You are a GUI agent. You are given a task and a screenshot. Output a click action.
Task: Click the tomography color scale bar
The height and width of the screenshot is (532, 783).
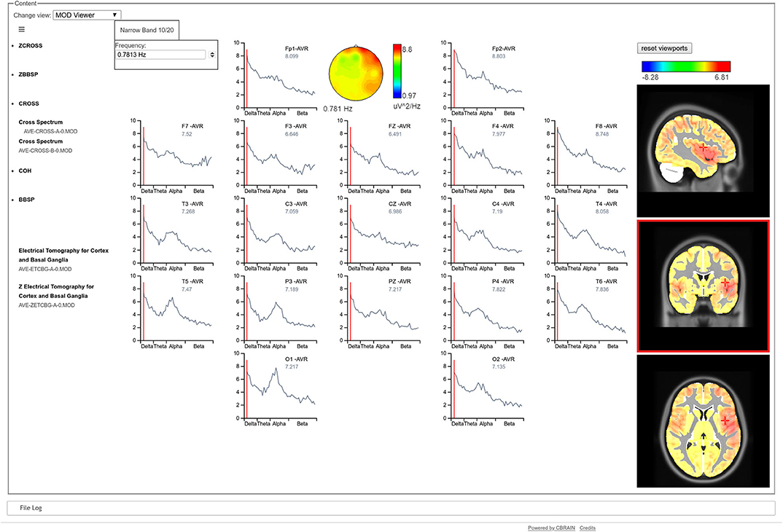tap(686, 66)
